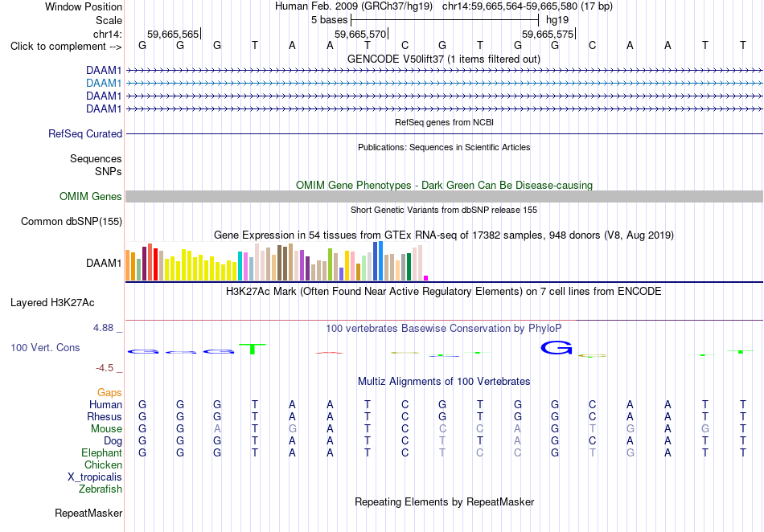Select the Human alignment row label
Image resolution: width=764 pixels, height=532 pixels.
[105, 405]
